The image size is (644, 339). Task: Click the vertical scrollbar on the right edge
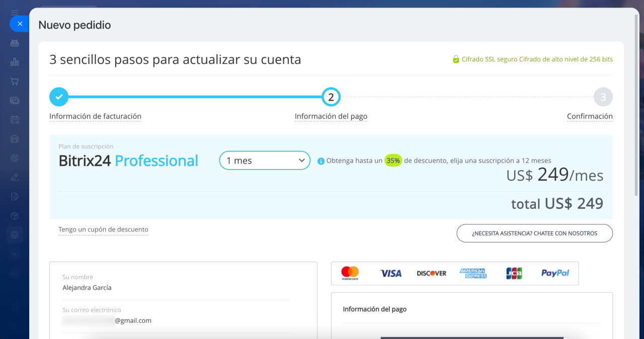[636, 106]
